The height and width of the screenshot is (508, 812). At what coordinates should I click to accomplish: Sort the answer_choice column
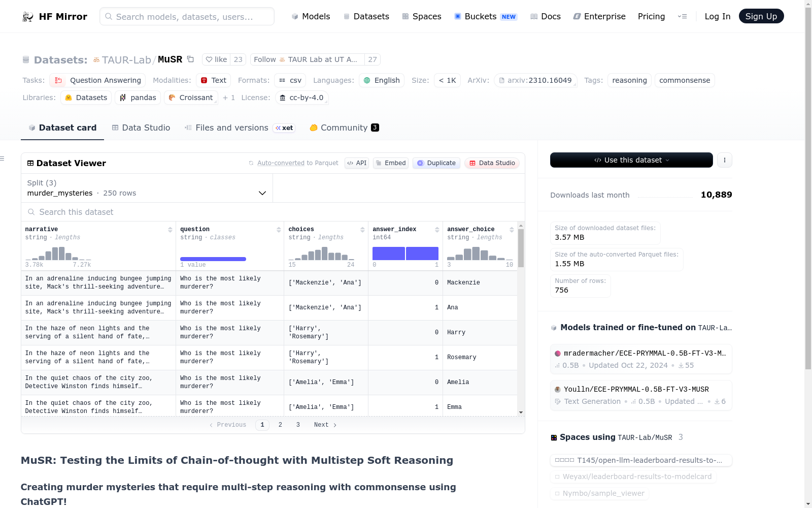(x=512, y=230)
